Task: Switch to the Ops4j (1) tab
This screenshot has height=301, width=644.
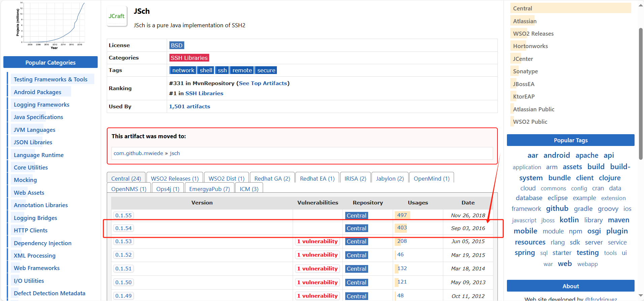Action: [x=168, y=189]
